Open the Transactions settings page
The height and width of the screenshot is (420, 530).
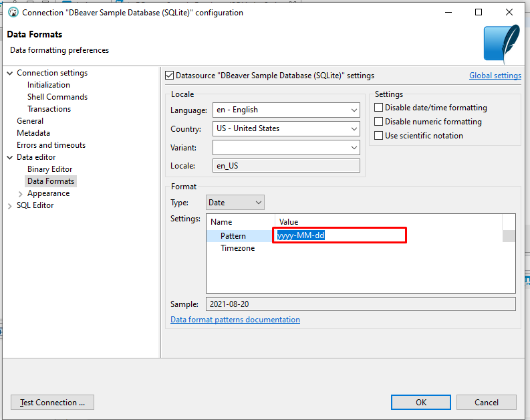49,109
